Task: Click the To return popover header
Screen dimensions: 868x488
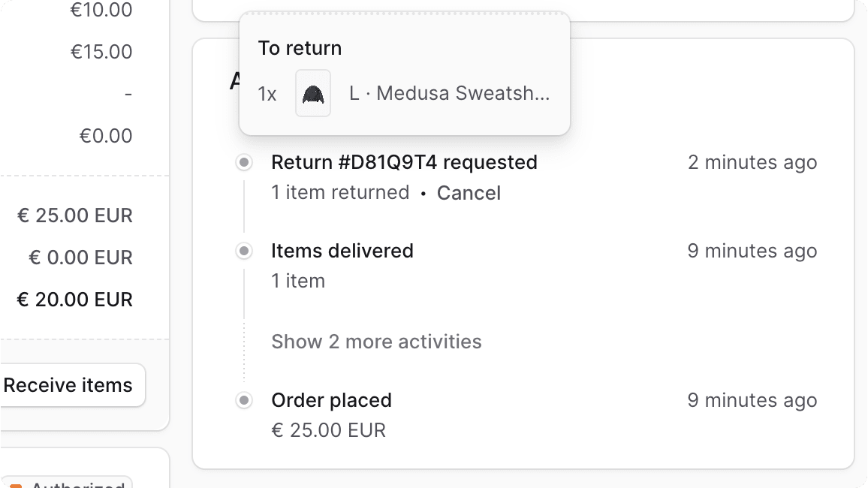Action: (x=299, y=47)
